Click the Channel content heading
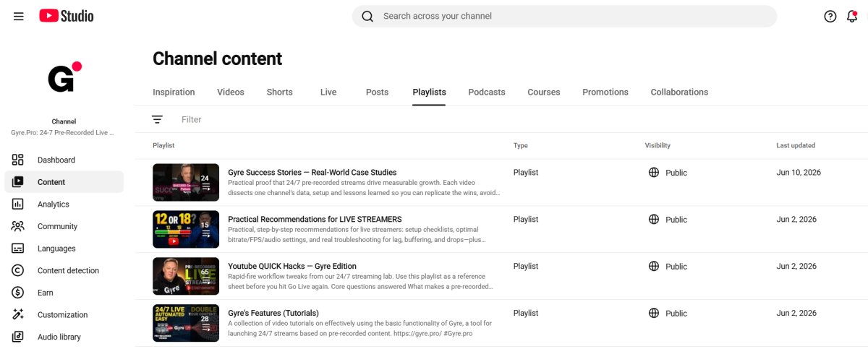The height and width of the screenshot is (349, 868). click(x=218, y=59)
